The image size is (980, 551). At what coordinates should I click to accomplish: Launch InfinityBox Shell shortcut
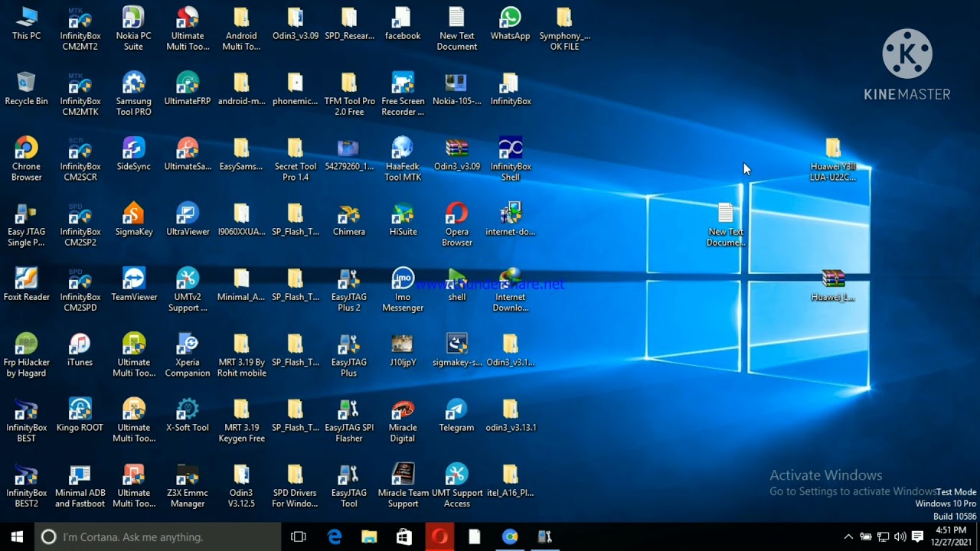click(x=510, y=160)
